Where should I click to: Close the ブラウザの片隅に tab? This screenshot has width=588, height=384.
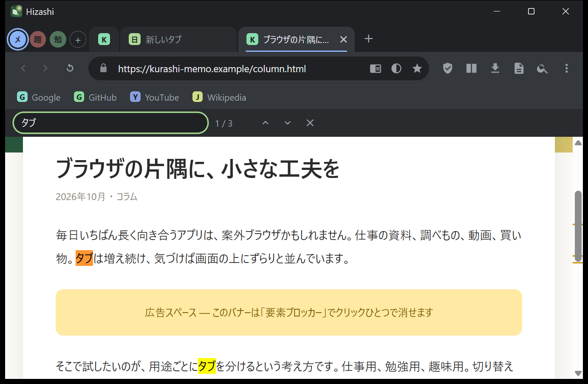click(344, 40)
